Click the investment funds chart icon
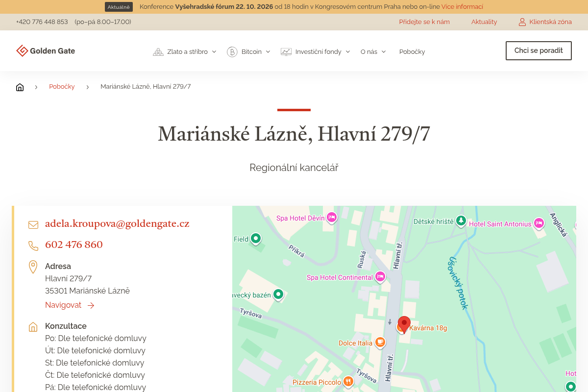The width and height of the screenshot is (588, 392). tap(286, 51)
